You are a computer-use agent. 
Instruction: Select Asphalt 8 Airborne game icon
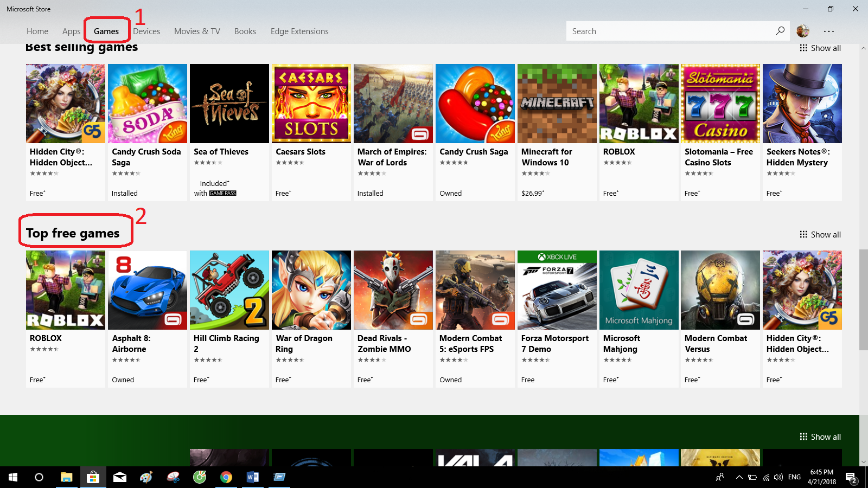[x=148, y=290]
